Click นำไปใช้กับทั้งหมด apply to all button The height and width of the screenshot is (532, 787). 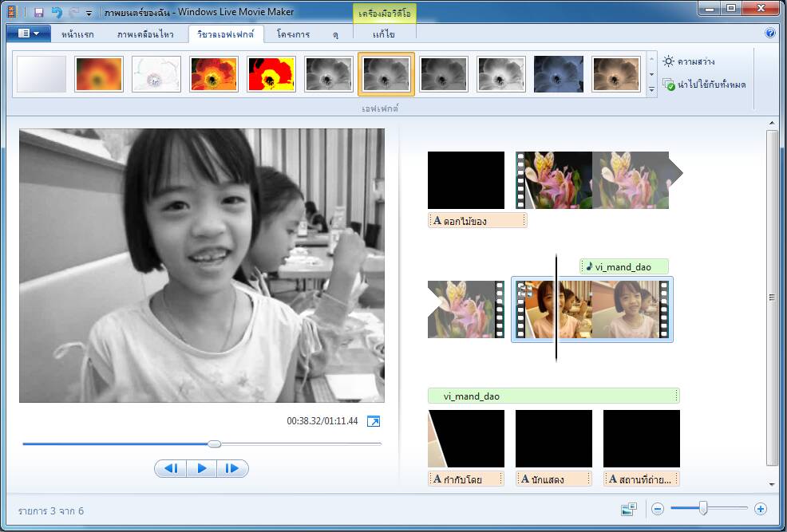click(x=705, y=85)
